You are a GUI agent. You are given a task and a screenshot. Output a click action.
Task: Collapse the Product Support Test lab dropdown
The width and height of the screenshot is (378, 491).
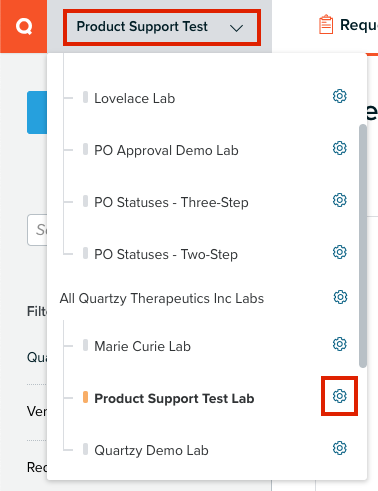162,27
